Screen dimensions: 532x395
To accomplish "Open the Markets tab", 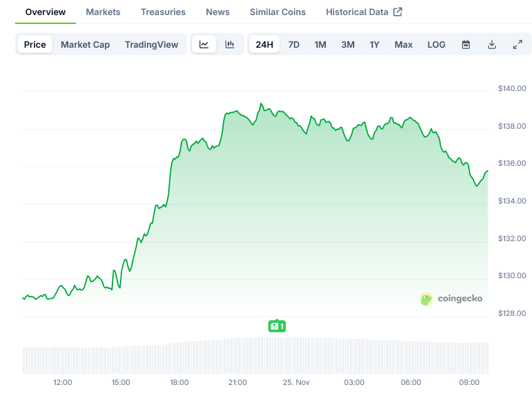I will (103, 12).
